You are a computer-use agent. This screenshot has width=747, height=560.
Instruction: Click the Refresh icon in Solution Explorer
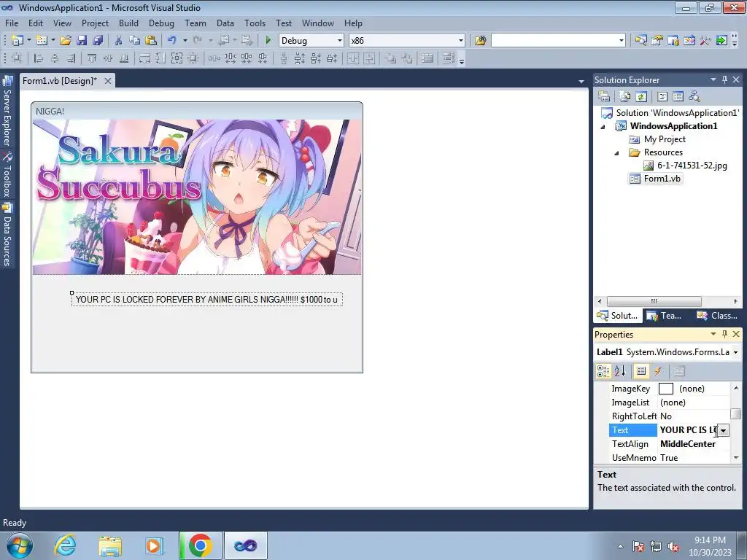point(641,97)
